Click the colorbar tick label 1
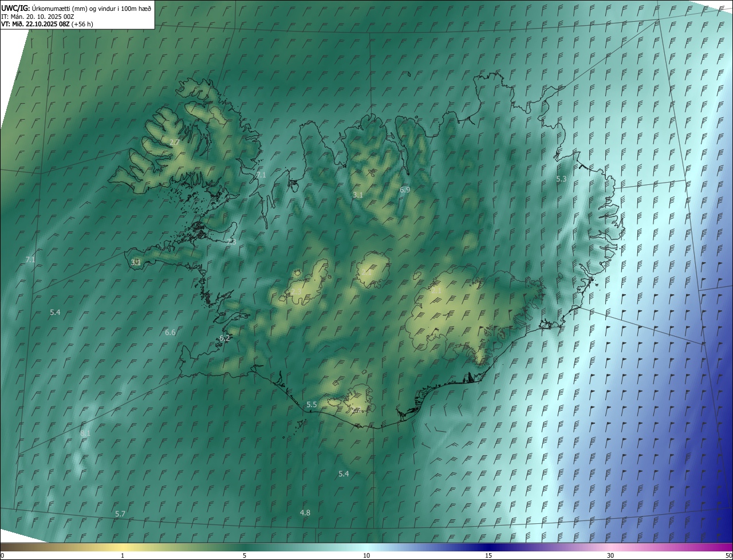The width and height of the screenshot is (733, 560). point(123,555)
